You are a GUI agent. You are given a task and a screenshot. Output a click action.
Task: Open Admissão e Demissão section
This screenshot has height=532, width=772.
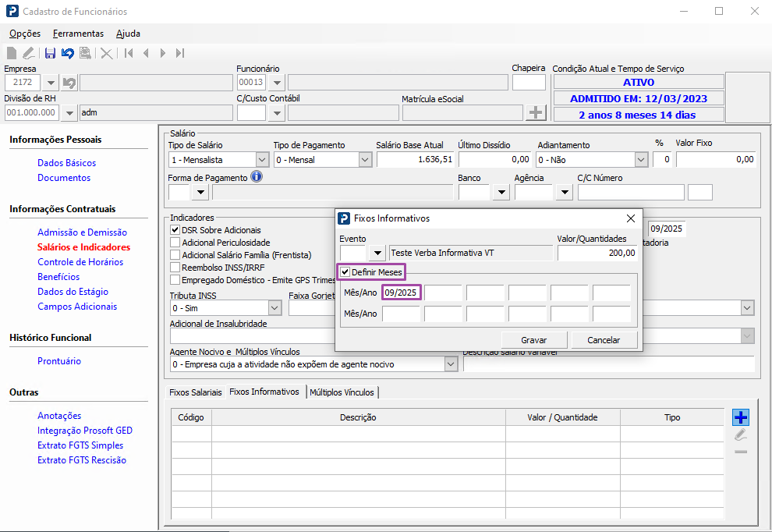click(x=82, y=232)
